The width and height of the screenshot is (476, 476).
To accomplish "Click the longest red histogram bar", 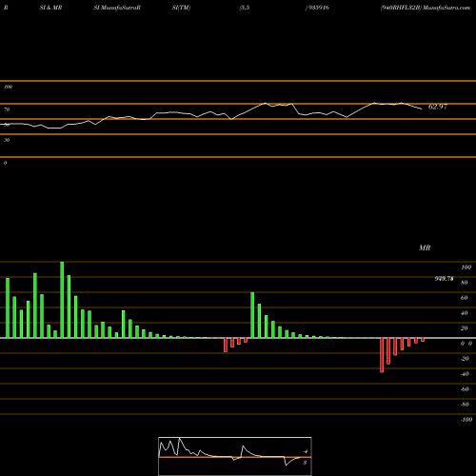I will click(382, 355).
